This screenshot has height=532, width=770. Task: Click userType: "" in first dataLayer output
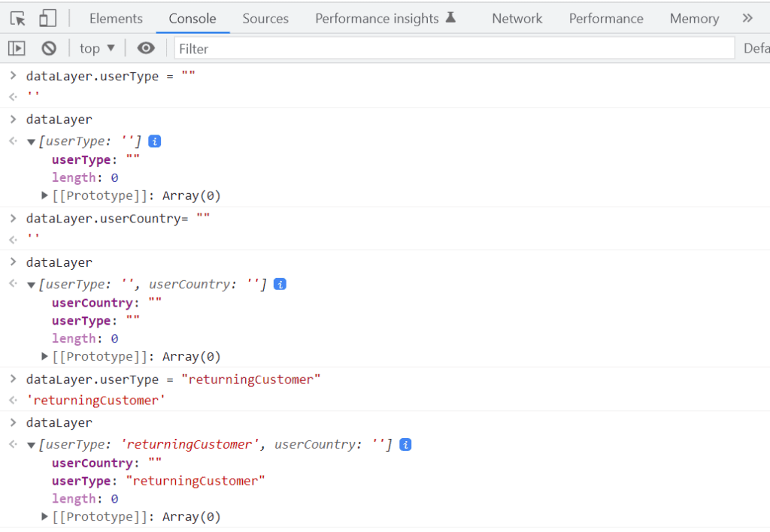[95, 159]
